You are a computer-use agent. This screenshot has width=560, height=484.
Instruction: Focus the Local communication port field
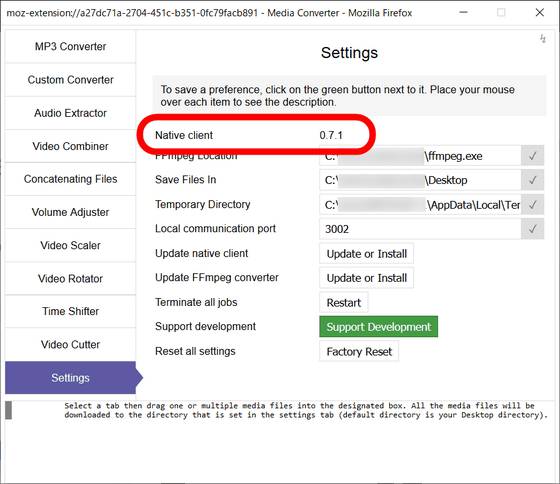[x=420, y=229]
